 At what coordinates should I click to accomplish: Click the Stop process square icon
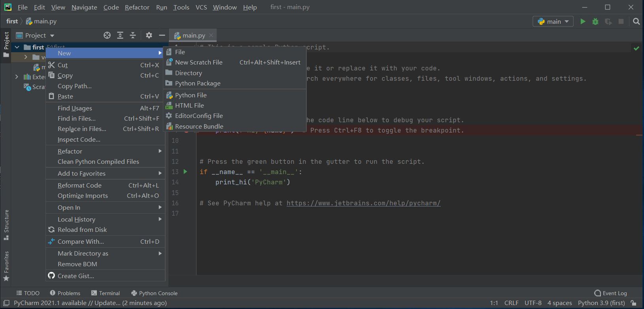pyautogui.click(x=621, y=21)
